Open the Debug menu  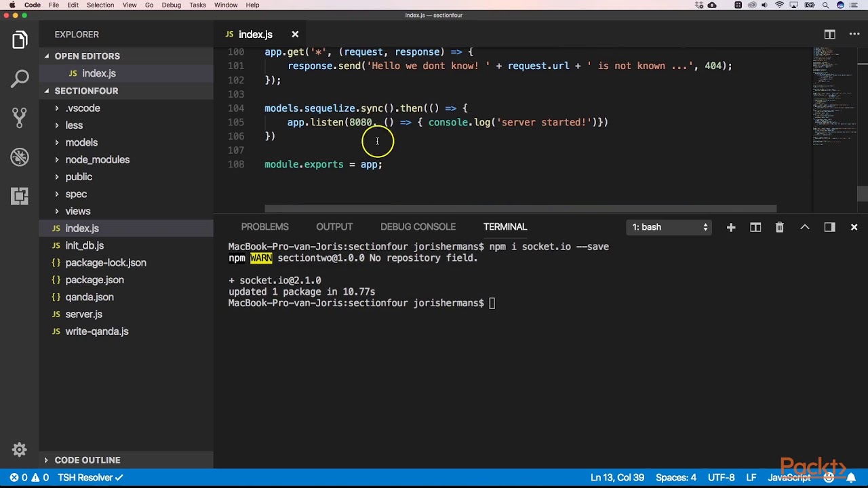click(x=171, y=5)
